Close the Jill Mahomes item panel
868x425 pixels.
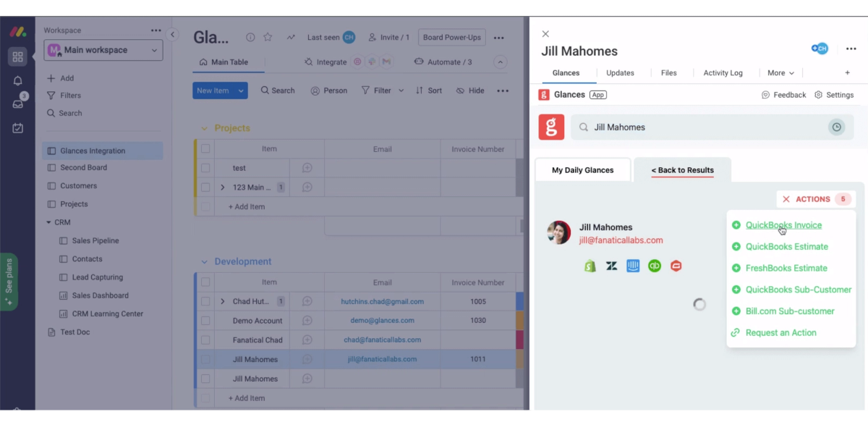click(x=545, y=33)
